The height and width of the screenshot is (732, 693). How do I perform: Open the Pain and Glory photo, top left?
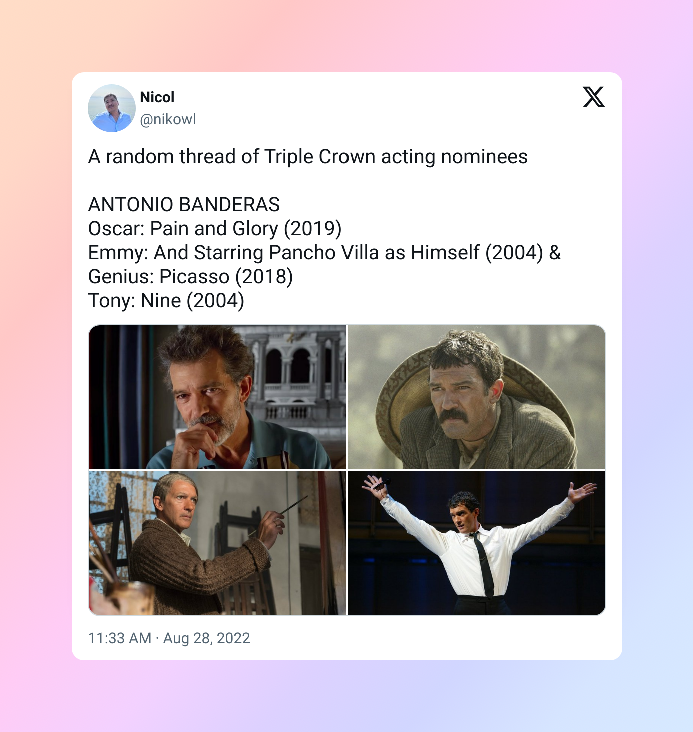pyautogui.click(x=218, y=397)
